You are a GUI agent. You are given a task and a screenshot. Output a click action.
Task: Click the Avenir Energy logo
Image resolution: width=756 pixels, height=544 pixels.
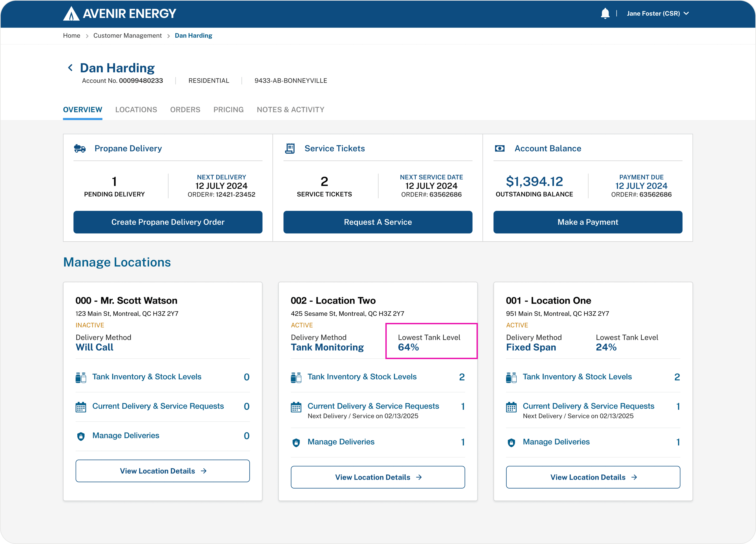[x=119, y=14]
